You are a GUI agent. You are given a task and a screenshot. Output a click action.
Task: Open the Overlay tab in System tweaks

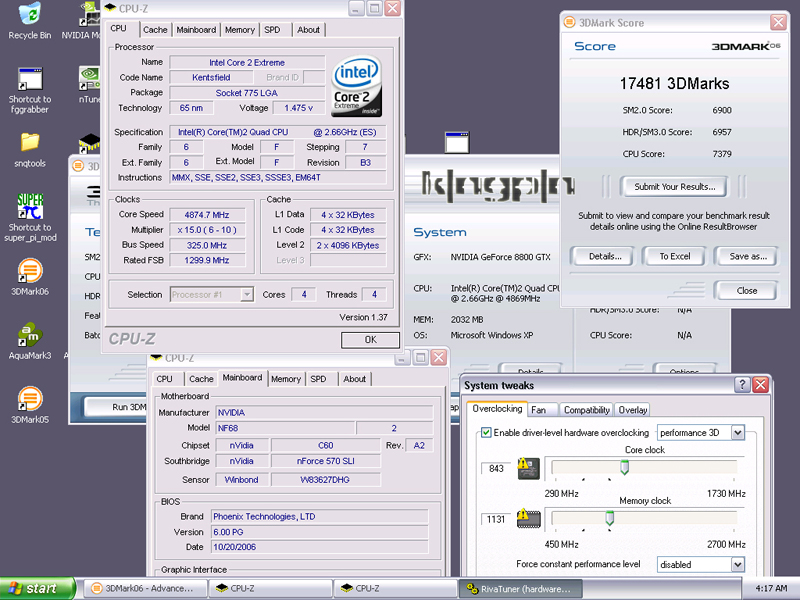pos(633,410)
